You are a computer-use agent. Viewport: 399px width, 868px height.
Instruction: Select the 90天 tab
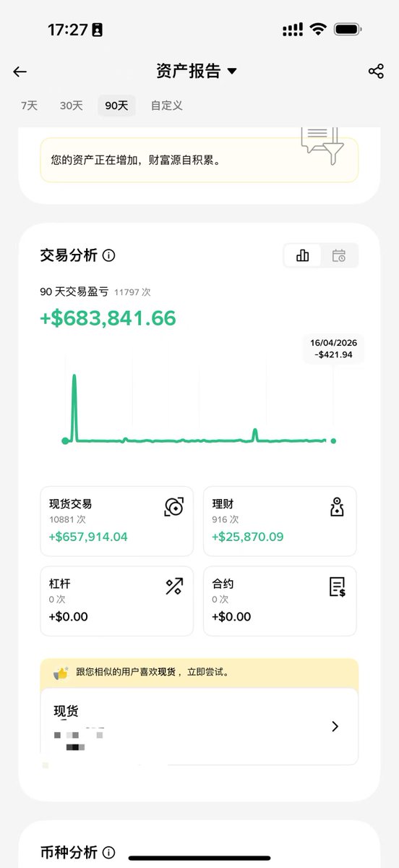(116, 106)
